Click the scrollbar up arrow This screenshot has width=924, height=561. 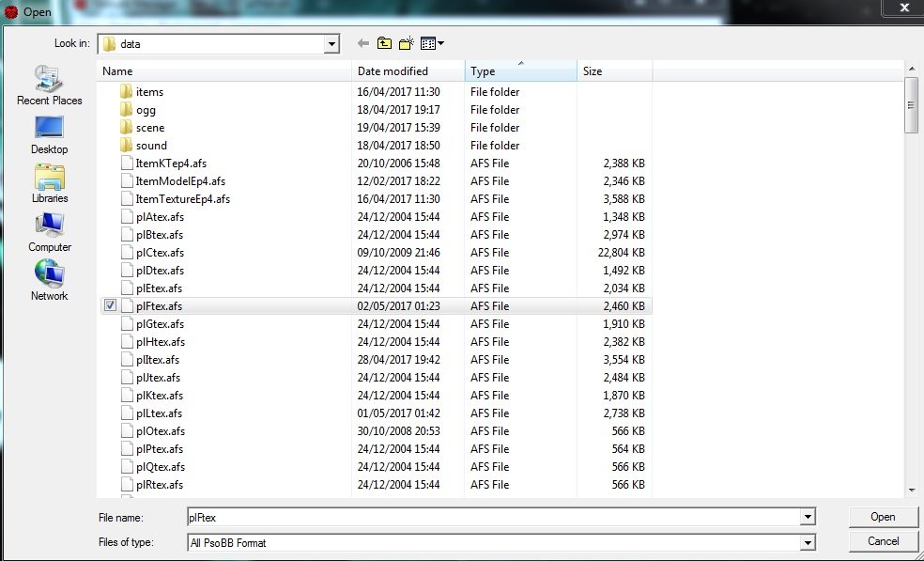click(912, 69)
